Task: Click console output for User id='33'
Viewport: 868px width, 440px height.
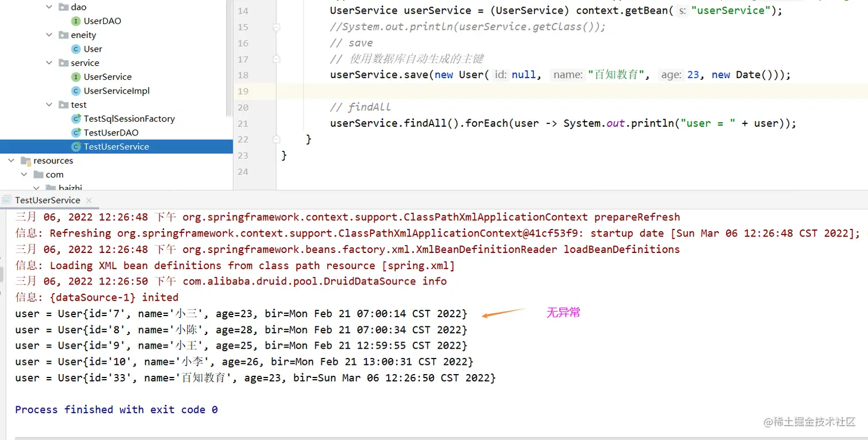Action: [255, 378]
